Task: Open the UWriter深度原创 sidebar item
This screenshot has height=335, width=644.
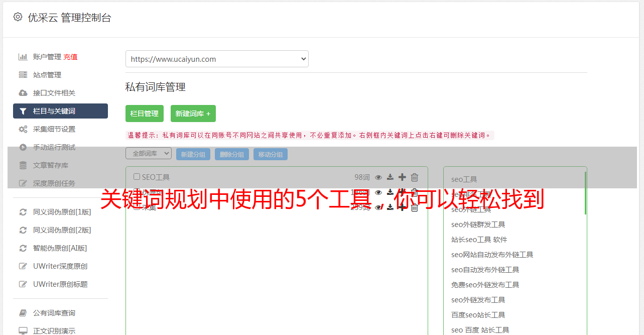Action: pyautogui.click(x=60, y=266)
